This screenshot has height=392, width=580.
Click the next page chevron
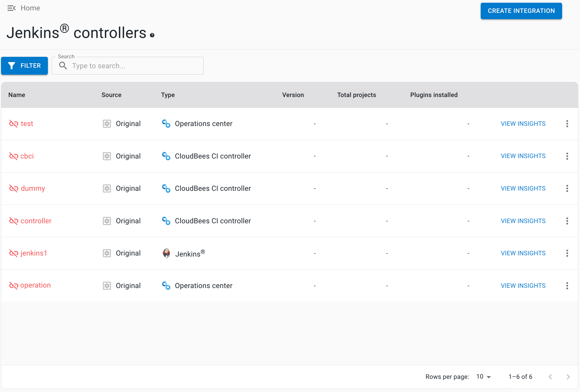[568, 377]
